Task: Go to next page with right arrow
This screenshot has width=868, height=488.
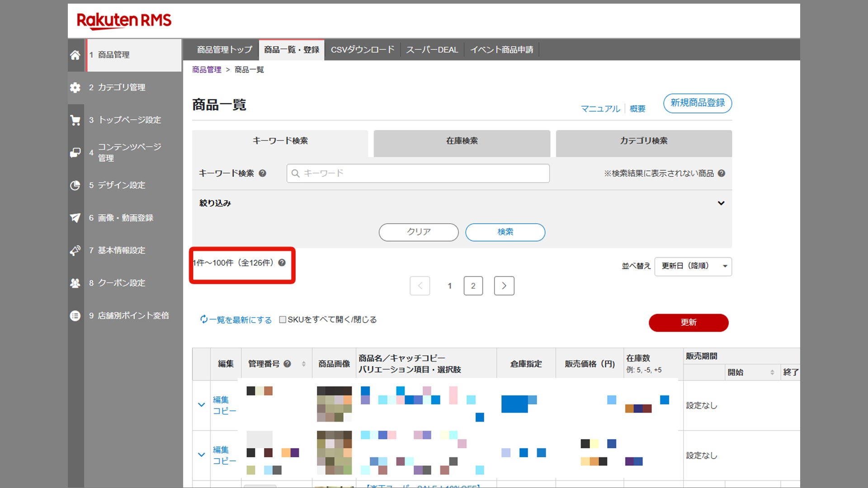Action: (x=504, y=286)
